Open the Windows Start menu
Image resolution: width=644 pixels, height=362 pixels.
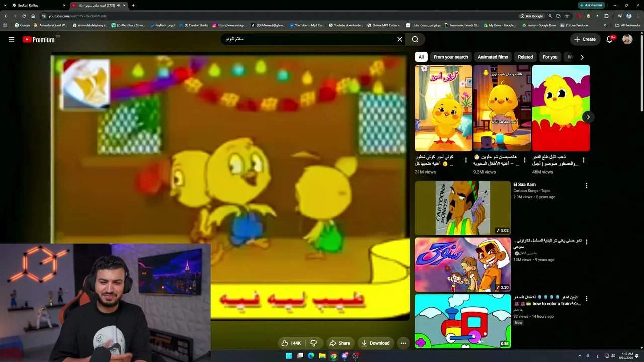289,356
